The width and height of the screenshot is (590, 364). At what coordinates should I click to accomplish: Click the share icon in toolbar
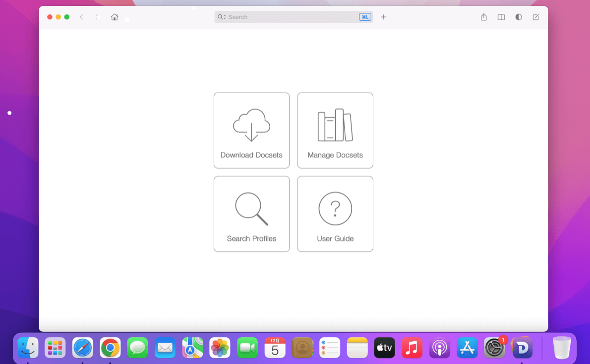[483, 17]
